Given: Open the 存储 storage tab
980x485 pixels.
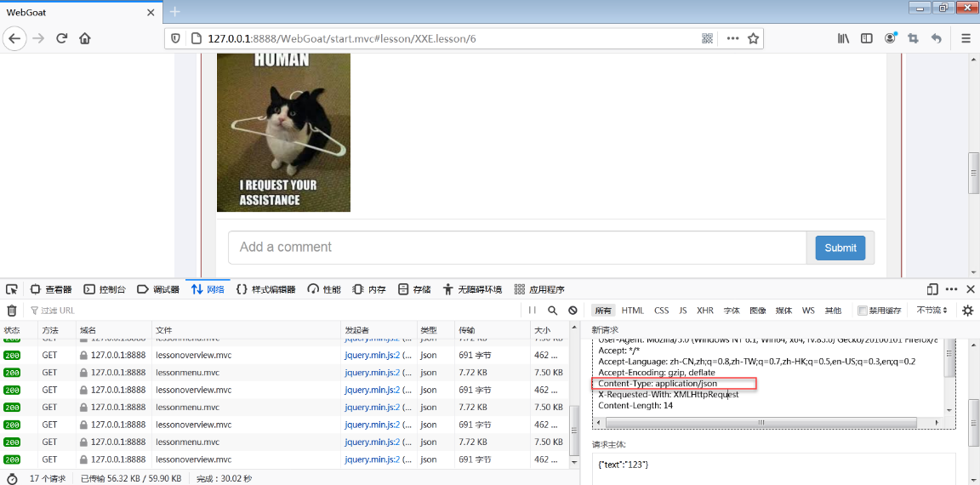Looking at the screenshot, I should pyautogui.click(x=413, y=289).
